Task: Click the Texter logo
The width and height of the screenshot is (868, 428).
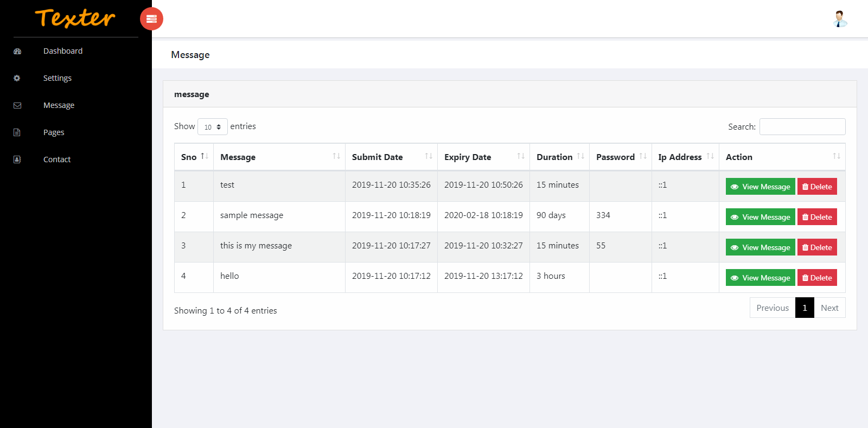Action: [75, 18]
